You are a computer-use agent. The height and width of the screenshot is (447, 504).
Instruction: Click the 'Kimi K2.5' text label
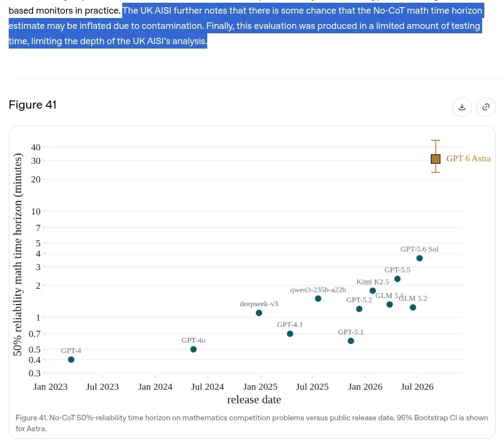click(373, 282)
